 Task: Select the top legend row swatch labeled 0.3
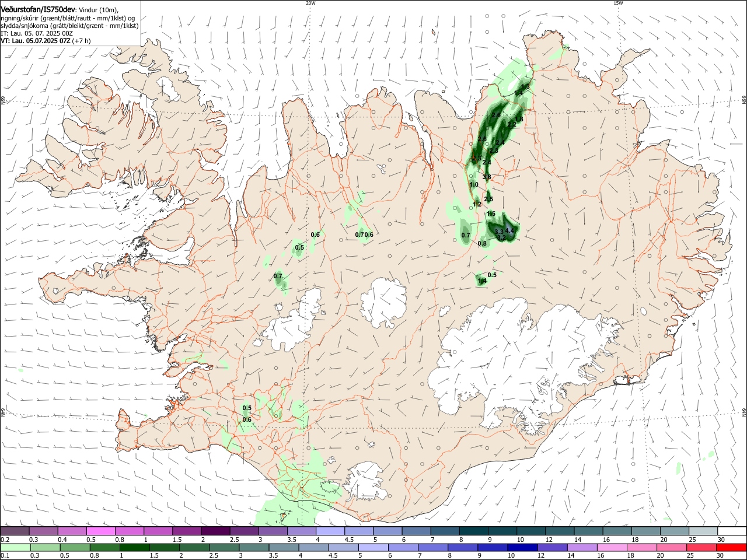click(x=43, y=531)
